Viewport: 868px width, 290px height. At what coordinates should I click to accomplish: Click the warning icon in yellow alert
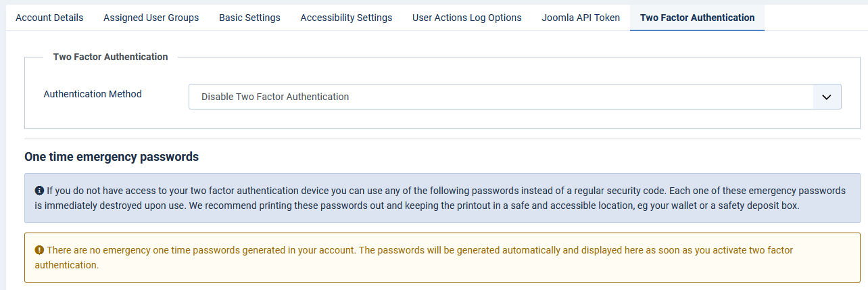point(39,250)
